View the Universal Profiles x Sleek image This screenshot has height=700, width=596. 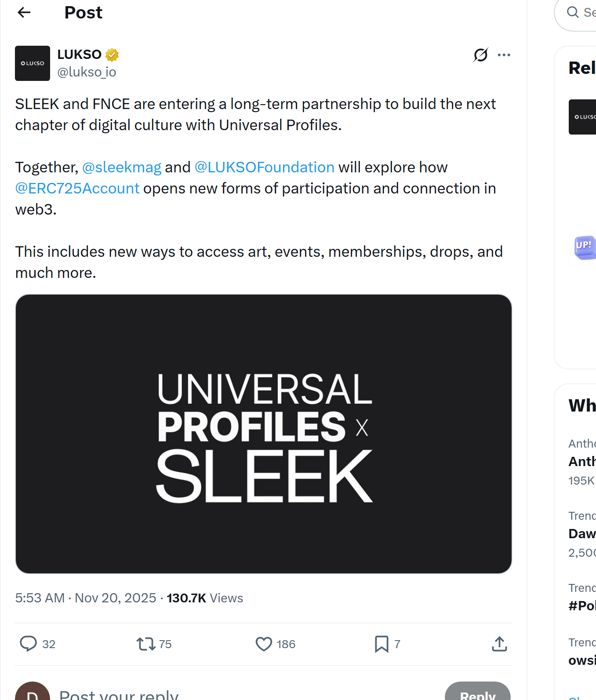[x=264, y=433]
